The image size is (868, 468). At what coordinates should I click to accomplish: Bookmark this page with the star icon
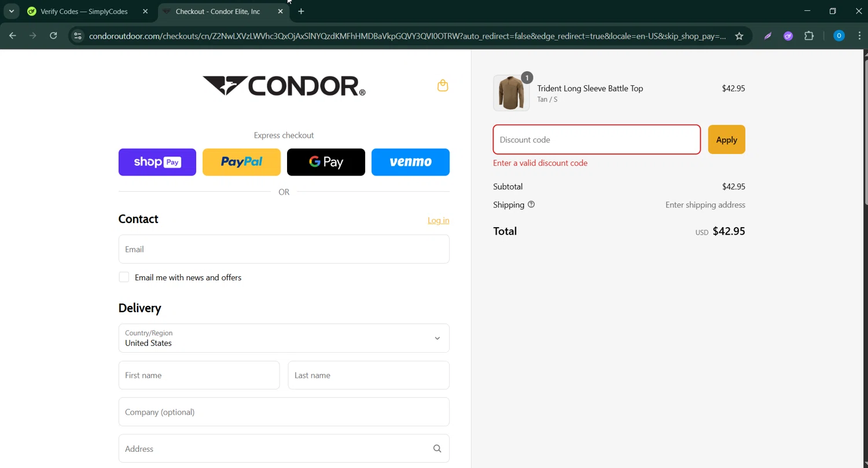pyautogui.click(x=739, y=36)
